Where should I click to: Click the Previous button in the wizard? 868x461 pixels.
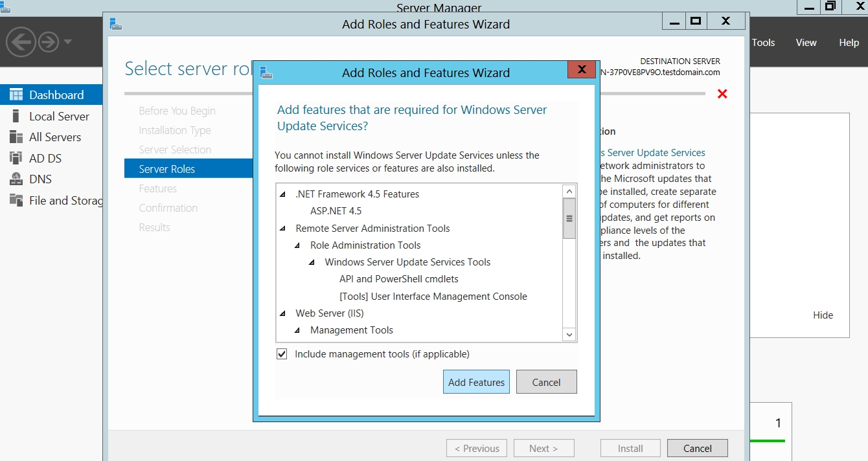477,448
